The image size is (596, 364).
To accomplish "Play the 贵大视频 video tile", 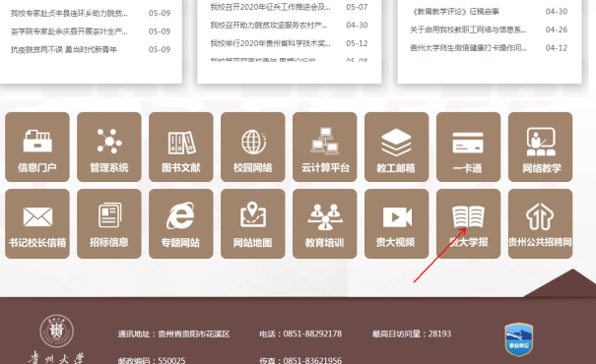I will pos(396,224).
